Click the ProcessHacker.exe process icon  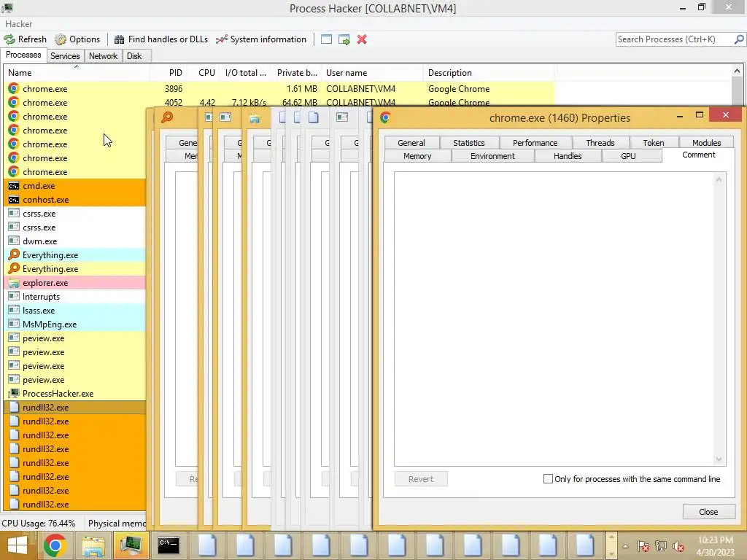point(14,393)
